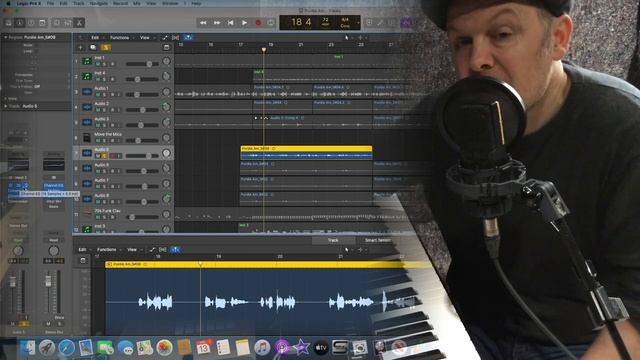The height and width of the screenshot is (360, 640).
Task: Open iMovie from the Dock
Action: point(301,347)
